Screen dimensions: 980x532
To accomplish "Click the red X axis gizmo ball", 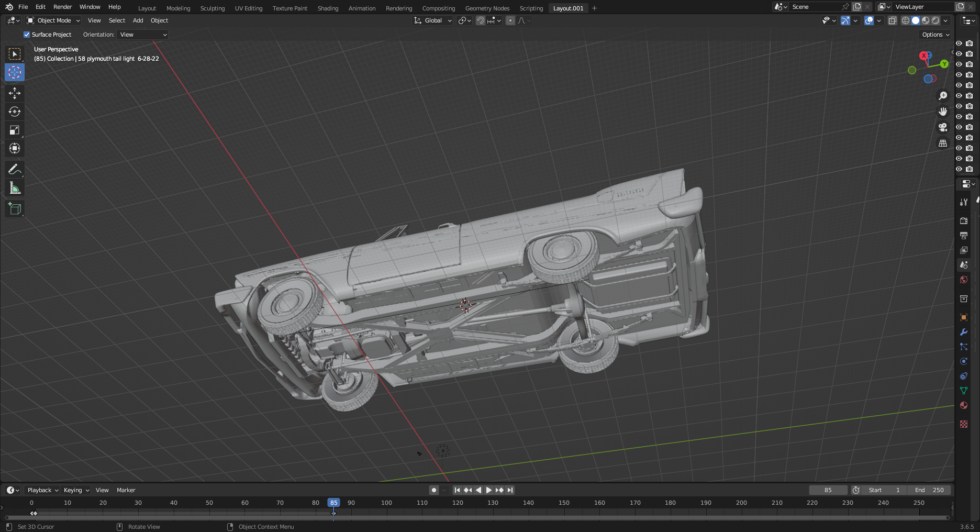I will [x=924, y=56].
